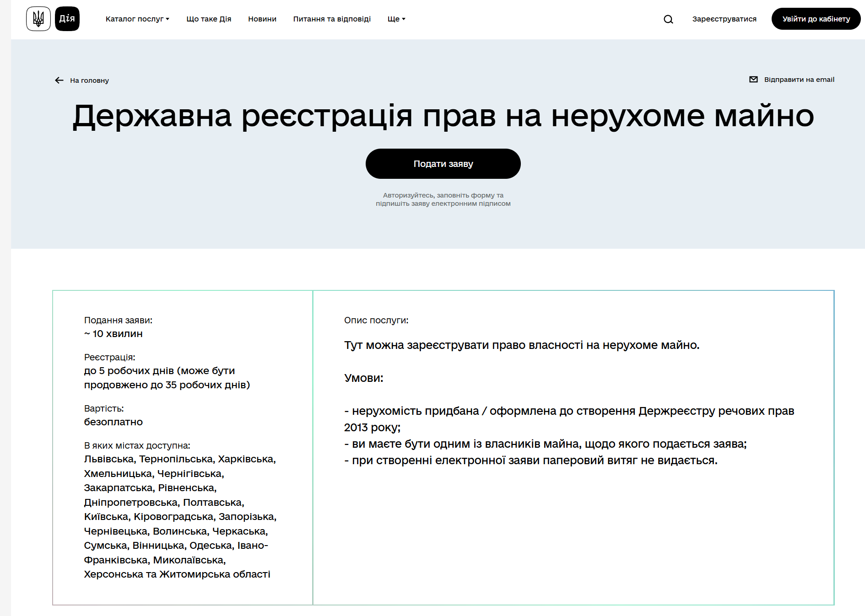Click the Зареєструватися link
The height and width of the screenshot is (616, 865).
(x=724, y=19)
